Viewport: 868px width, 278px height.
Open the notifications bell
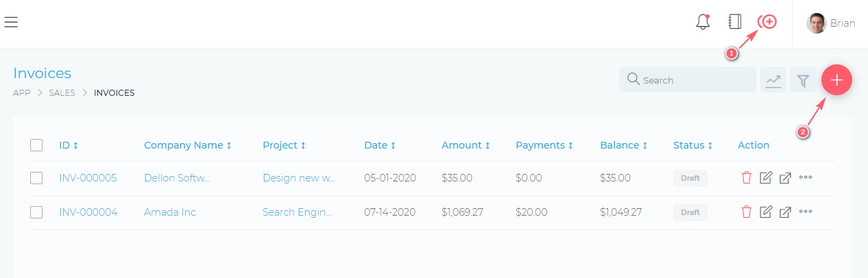(703, 22)
